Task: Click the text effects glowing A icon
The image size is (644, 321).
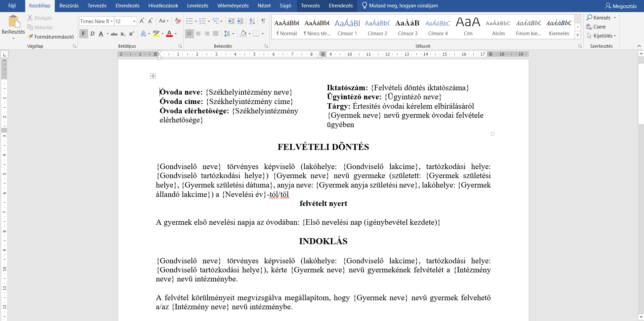Action: pyautogui.click(x=143, y=34)
